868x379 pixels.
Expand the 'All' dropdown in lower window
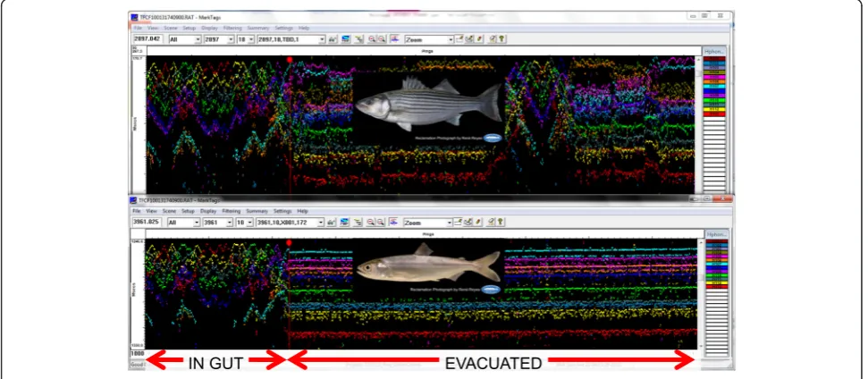(197, 223)
